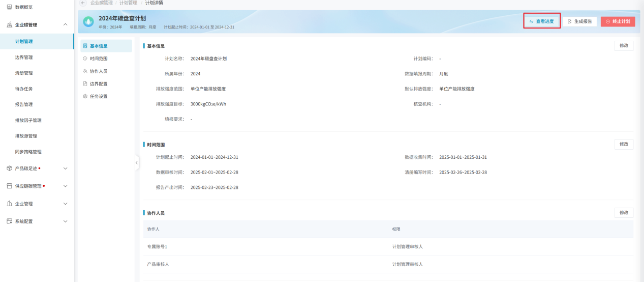Image resolution: width=644 pixels, height=282 pixels.
Task: Select the 时间范围 section with clock icon
Action: [98, 59]
